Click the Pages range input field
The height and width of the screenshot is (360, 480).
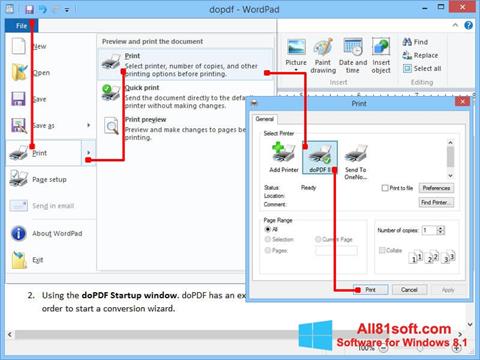click(336, 251)
